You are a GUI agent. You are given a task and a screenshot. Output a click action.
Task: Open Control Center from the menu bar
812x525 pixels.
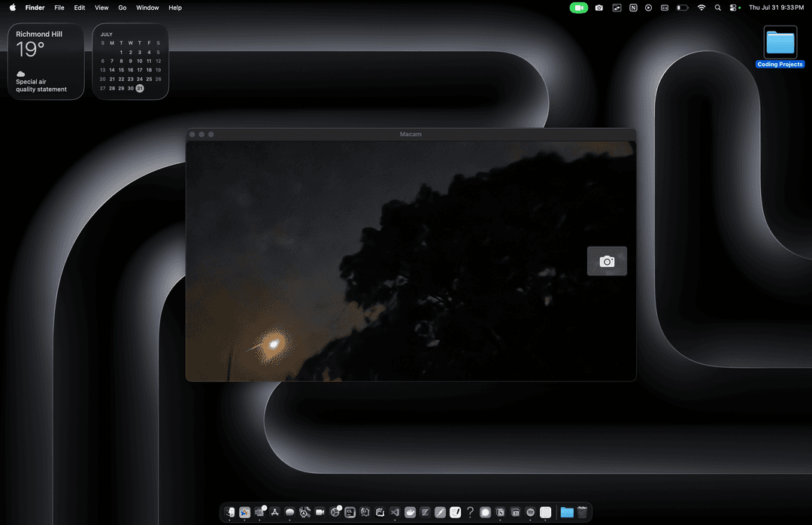tap(734, 8)
